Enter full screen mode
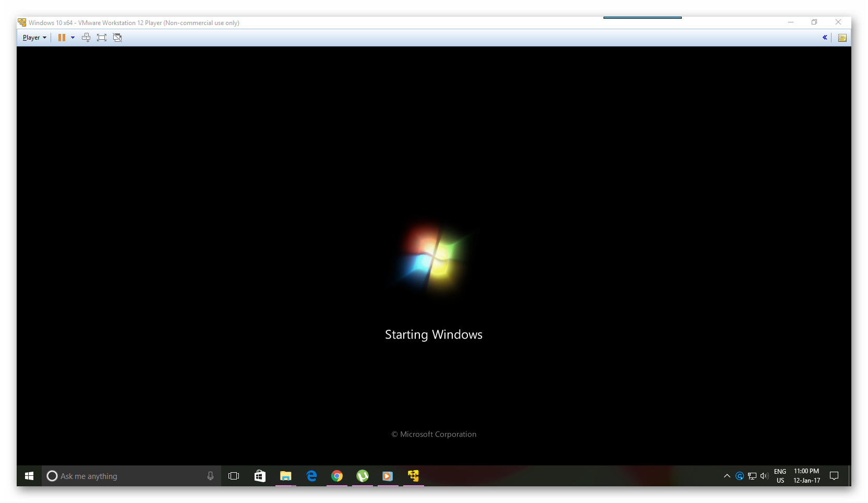Screen dimensions: 868x503 [102, 38]
